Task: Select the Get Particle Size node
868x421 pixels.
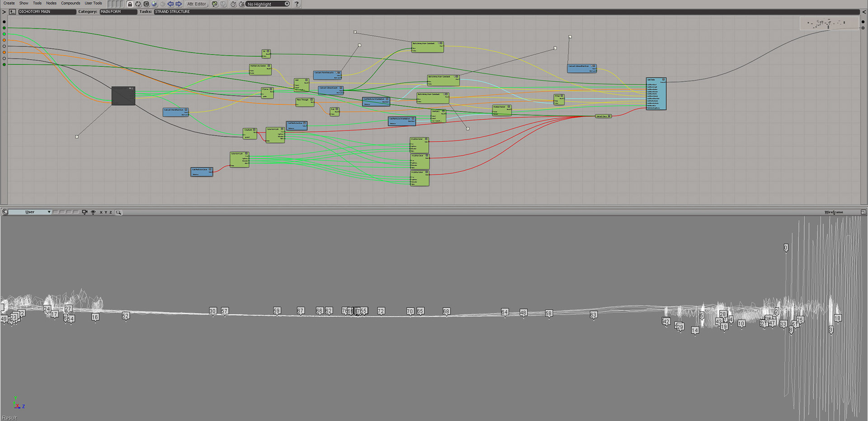Action: (x=297, y=126)
